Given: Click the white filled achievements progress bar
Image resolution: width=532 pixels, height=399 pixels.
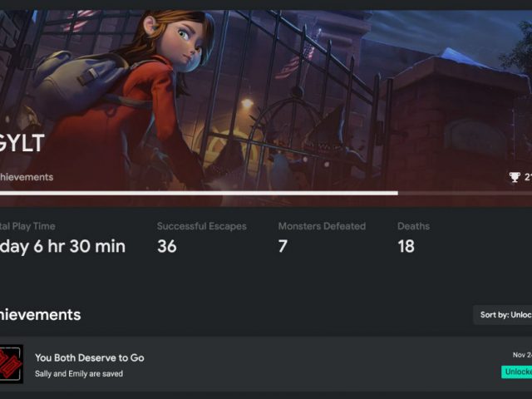Looking at the screenshot, I should (199, 193).
